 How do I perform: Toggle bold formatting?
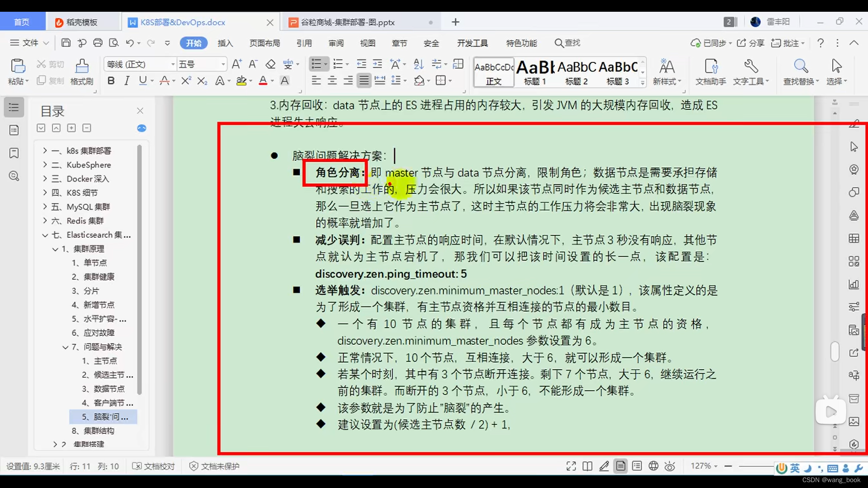click(111, 80)
